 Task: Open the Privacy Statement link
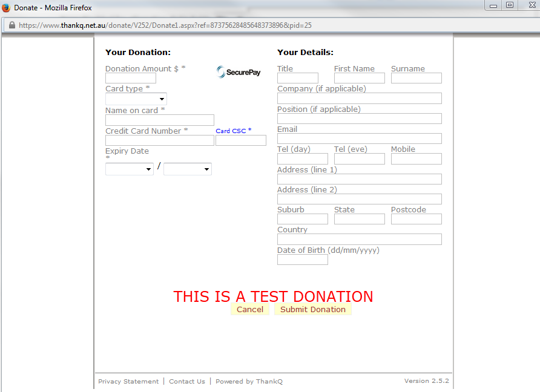click(128, 381)
